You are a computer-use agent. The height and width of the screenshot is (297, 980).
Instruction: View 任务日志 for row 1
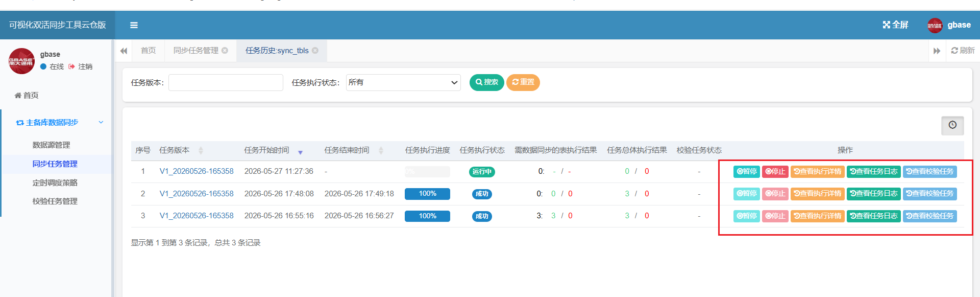coord(874,172)
